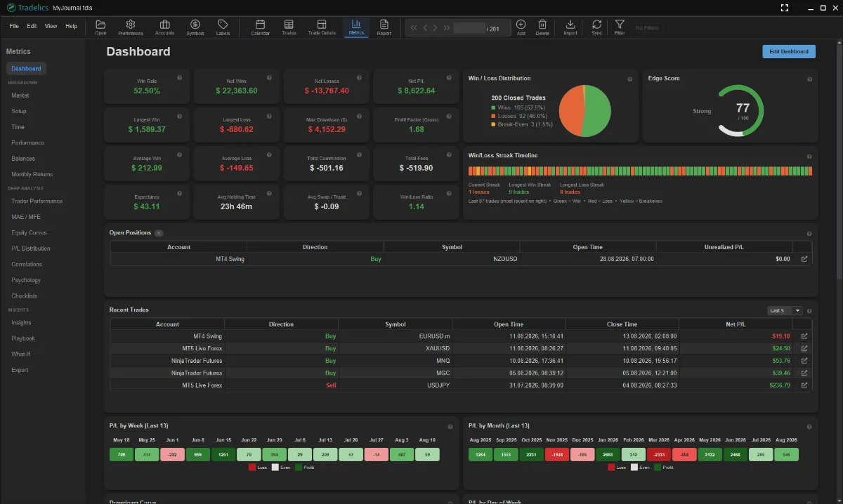
Task: Open the Accounts toolbar item
Action: click(164, 27)
